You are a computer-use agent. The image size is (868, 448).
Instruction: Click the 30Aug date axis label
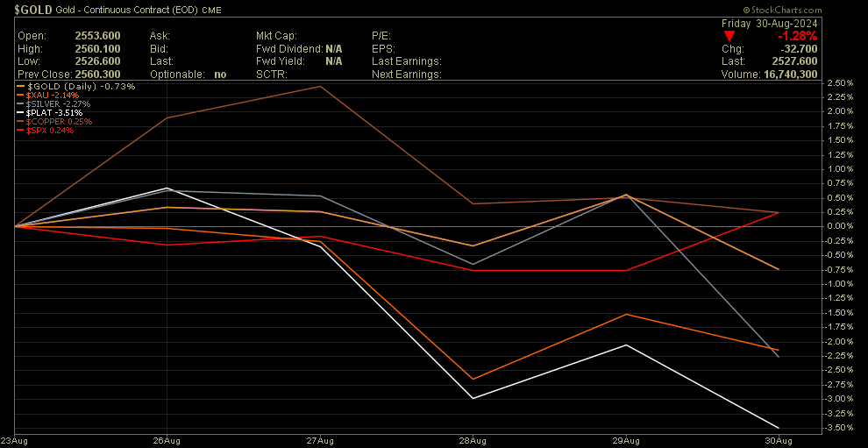779,440
